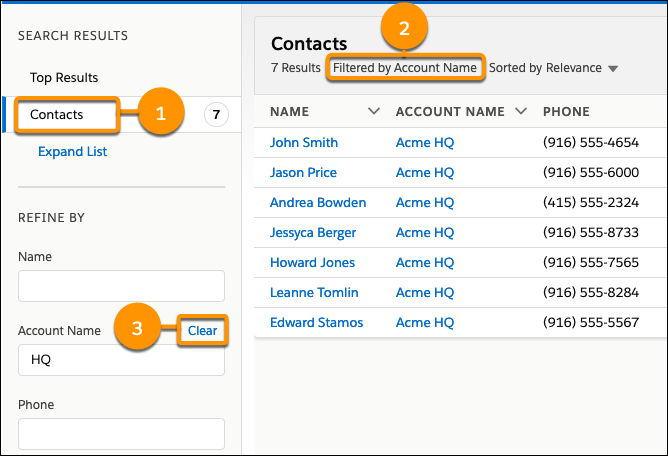This screenshot has height=456, width=668.
Task: Click Expand List link
Action: click(x=72, y=151)
